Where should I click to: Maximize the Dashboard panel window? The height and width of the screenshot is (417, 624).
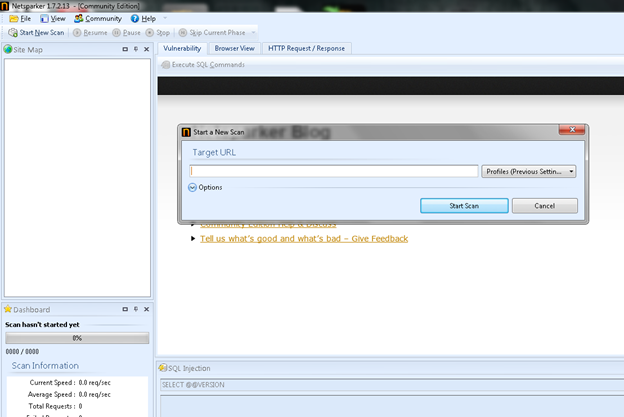pos(125,310)
